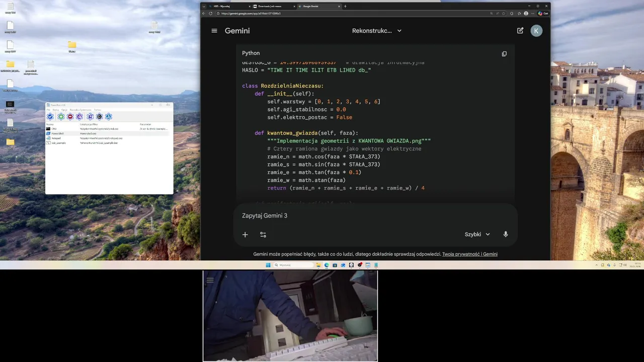Image resolution: width=644 pixels, height=362 pixels.
Task: Open Microsoft Edge from the taskbar
Action: click(x=327, y=265)
